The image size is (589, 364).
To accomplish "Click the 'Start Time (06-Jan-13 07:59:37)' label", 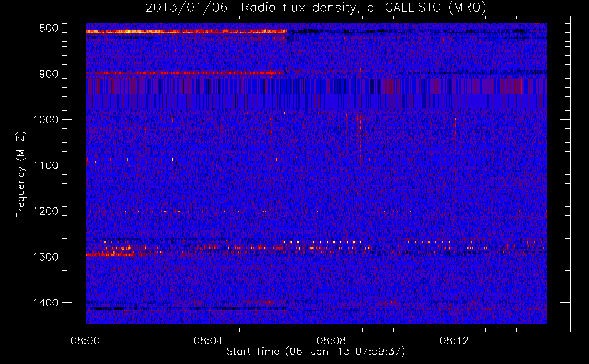I will [316, 352].
